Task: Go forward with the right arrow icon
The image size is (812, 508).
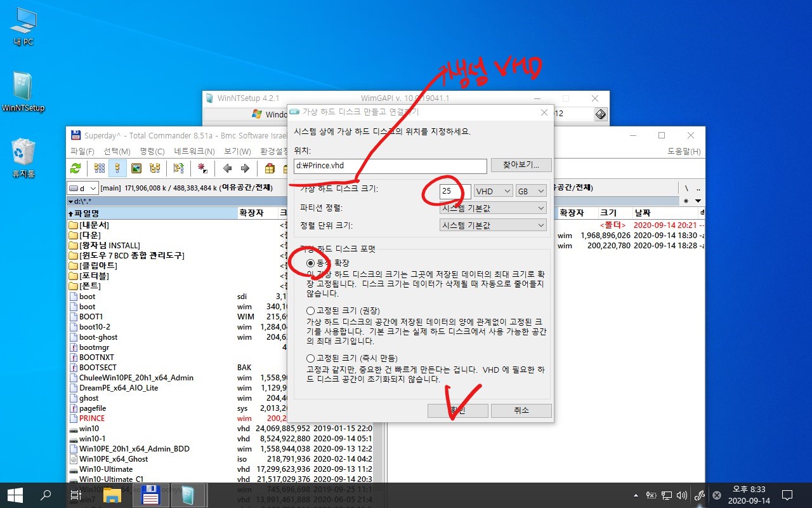Action: click(245, 168)
